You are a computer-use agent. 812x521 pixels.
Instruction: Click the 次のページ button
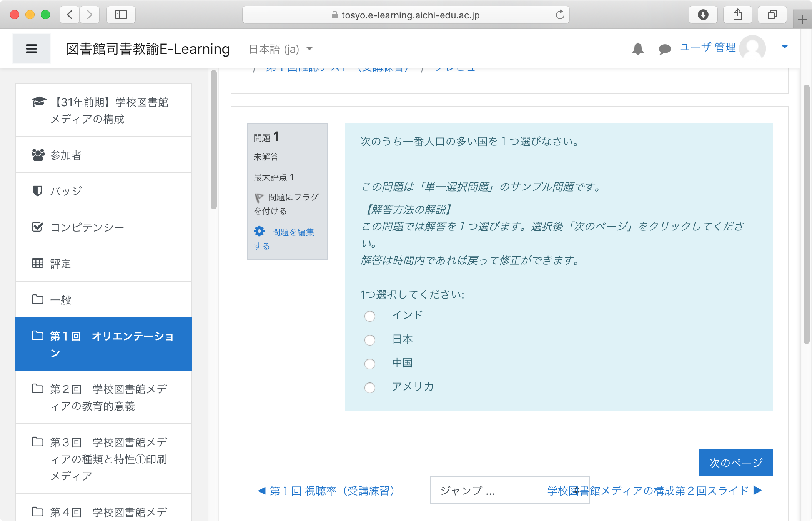pyautogui.click(x=736, y=463)
